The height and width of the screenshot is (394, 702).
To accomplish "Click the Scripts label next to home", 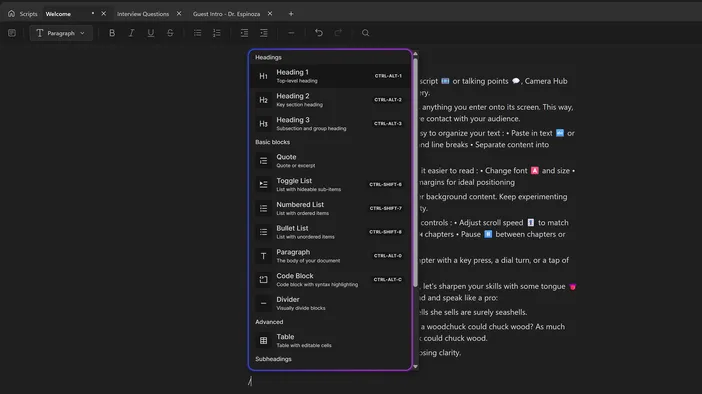I will coord(28,14).
